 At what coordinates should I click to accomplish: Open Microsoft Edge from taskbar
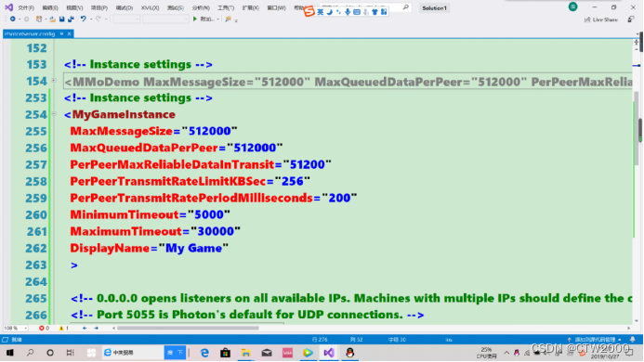click(x=204, y=353)
